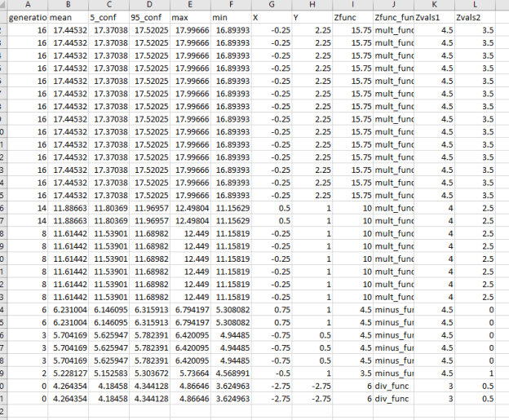This screenshot has height=420, width=509.
Task: Click the "generation" header cell
Action: pyautogui.click(x=28, y=17)
